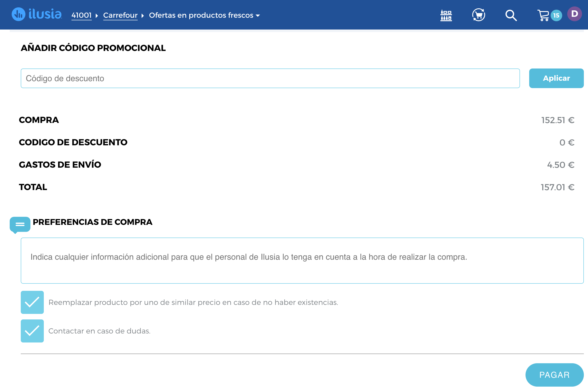Click the chat bubble icon
The width and height of the screenshot is (588, 387).
pyautogui.click(x=20, y=224)
